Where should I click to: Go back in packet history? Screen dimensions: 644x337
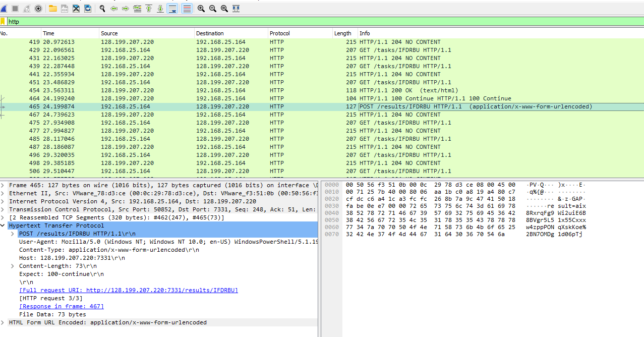pos(114,9)
